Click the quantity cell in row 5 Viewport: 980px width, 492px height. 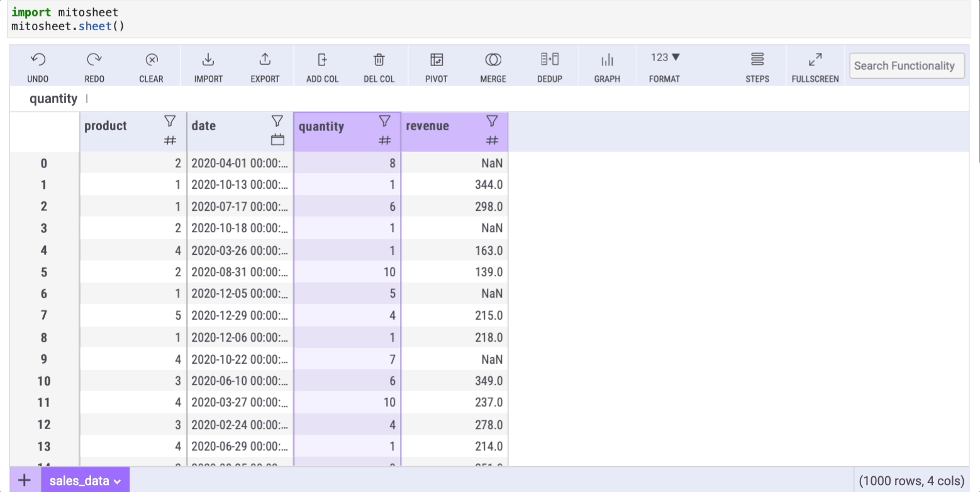click(347, 272)
